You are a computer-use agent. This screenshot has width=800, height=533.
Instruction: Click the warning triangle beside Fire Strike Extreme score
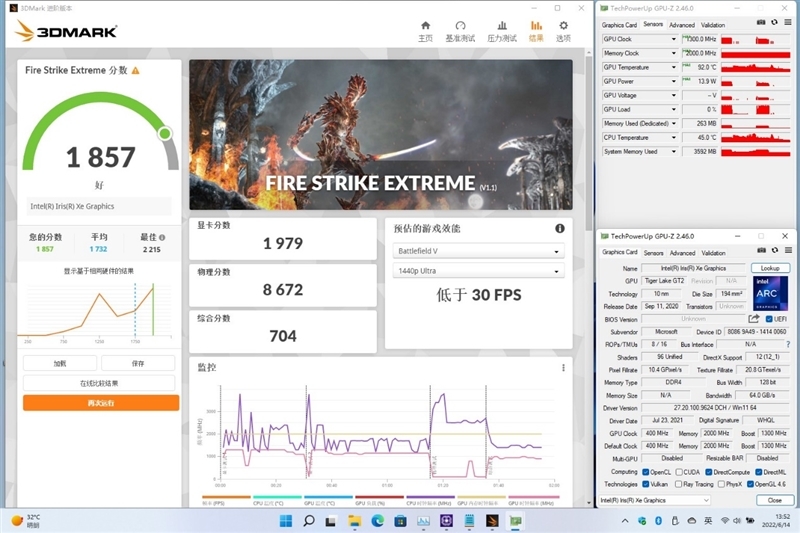click(x=136, y=71)
